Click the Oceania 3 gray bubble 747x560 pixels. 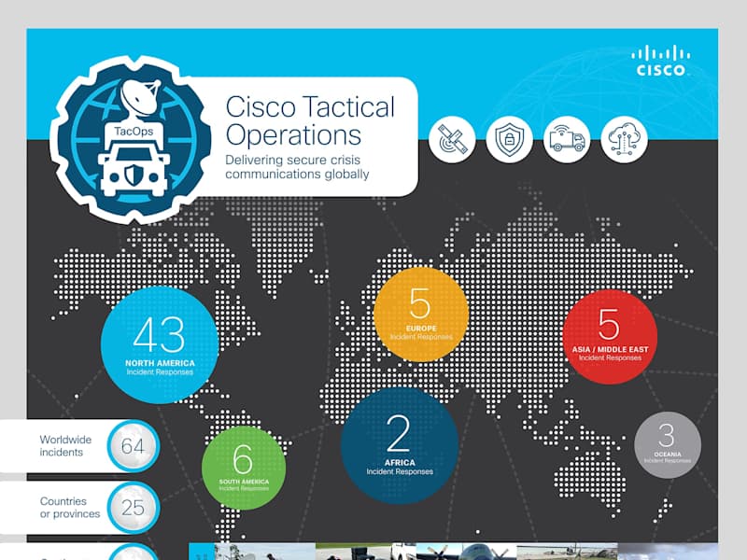click(x=668, y=445)
